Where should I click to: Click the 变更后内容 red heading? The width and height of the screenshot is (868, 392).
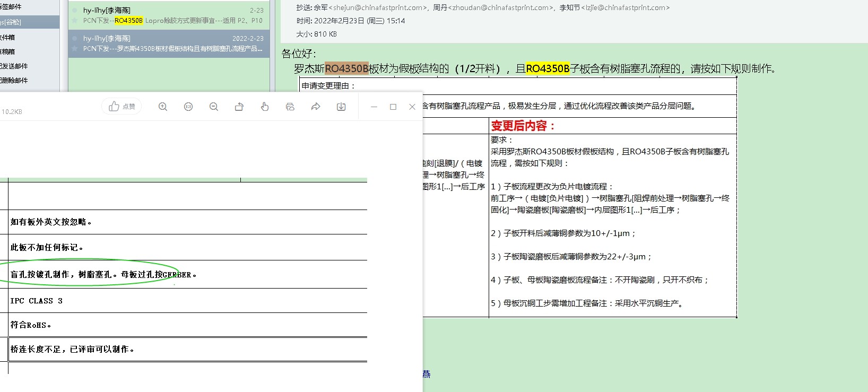coord(523,126)
